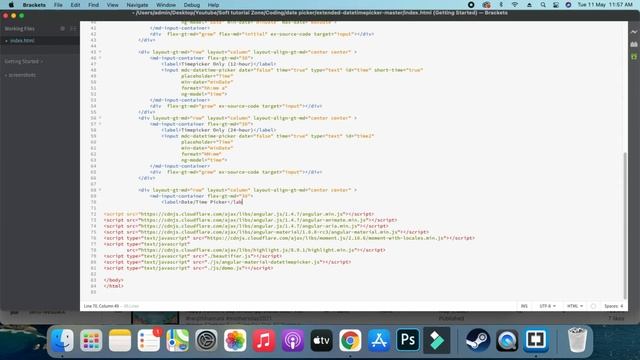Open Filmora app in the Dock
640x360 pixels.
pos(437,340)
